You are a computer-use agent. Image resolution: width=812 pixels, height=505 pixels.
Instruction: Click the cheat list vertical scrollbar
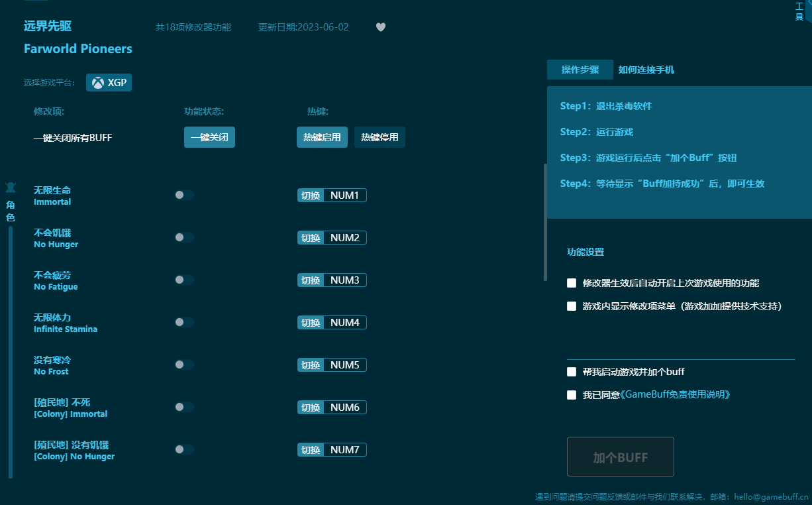[x=545, y=222]
